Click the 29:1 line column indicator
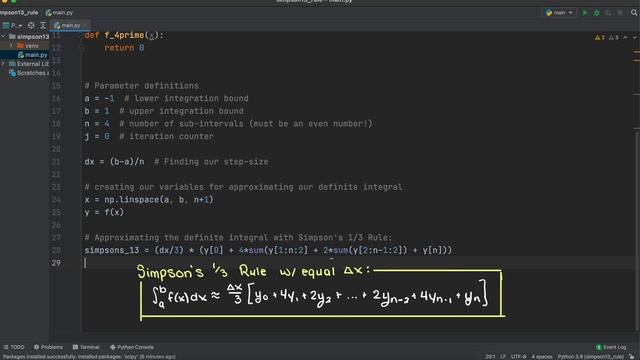This screenshot has width=640, height=360. click(x=491, y=356)
